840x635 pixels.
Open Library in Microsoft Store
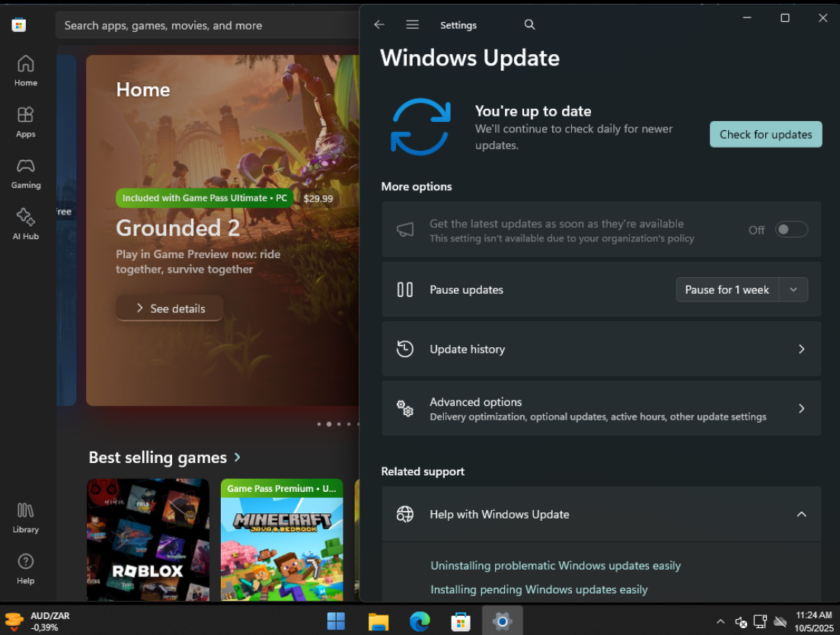tap(26, 518)
